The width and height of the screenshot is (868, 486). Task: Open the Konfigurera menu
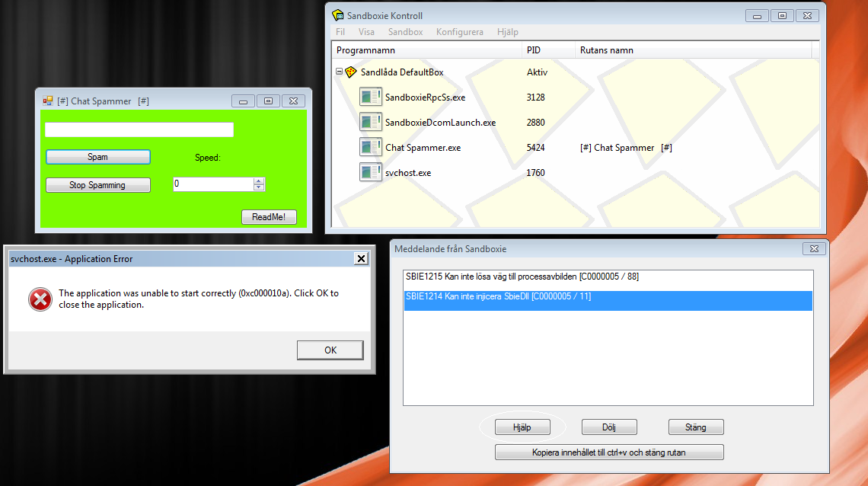[x=459, y=32]
